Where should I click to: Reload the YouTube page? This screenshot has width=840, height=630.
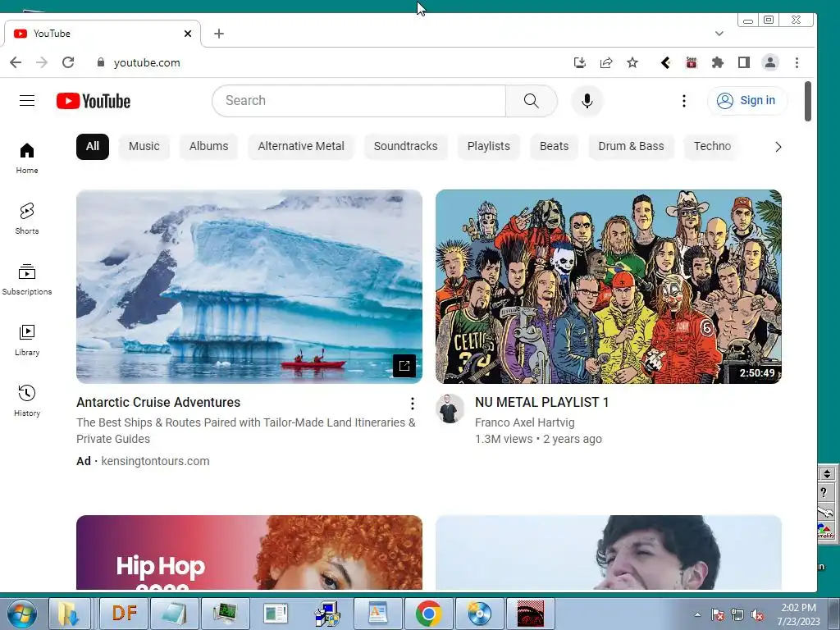point(68,62)
